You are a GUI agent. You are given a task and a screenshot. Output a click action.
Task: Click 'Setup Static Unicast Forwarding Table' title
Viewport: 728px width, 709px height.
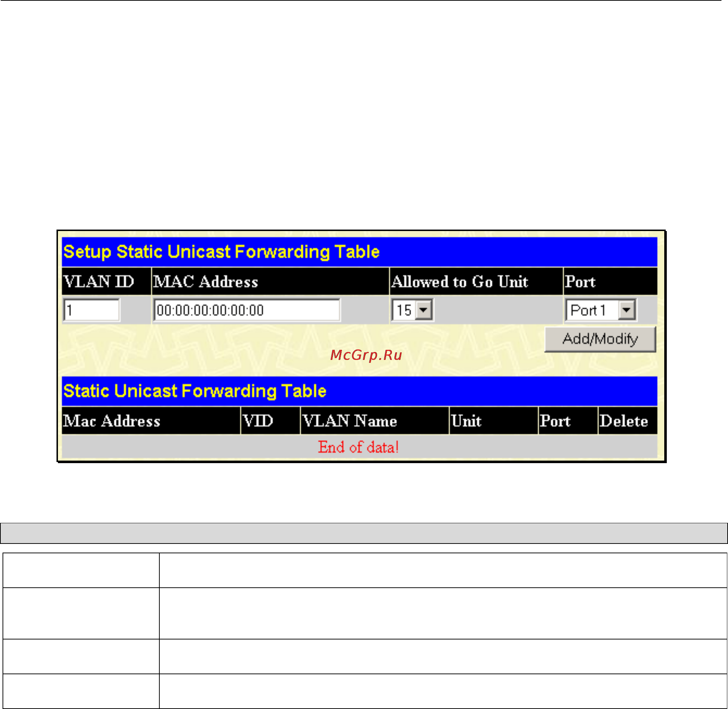(222, 252)
